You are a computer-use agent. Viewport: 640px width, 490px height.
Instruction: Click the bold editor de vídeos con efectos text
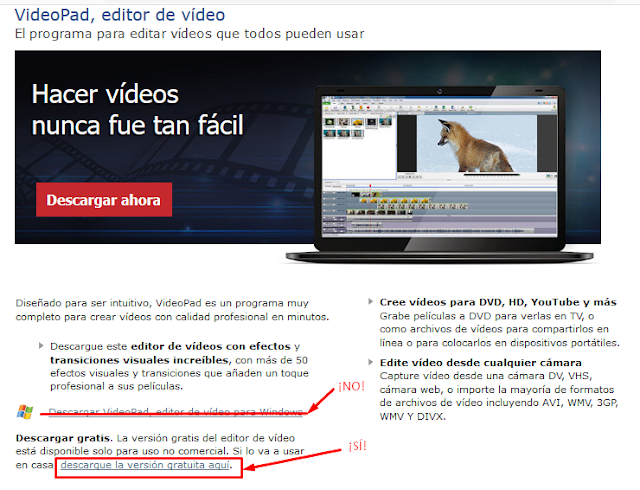pyautogui.click(x=211, y=346)
